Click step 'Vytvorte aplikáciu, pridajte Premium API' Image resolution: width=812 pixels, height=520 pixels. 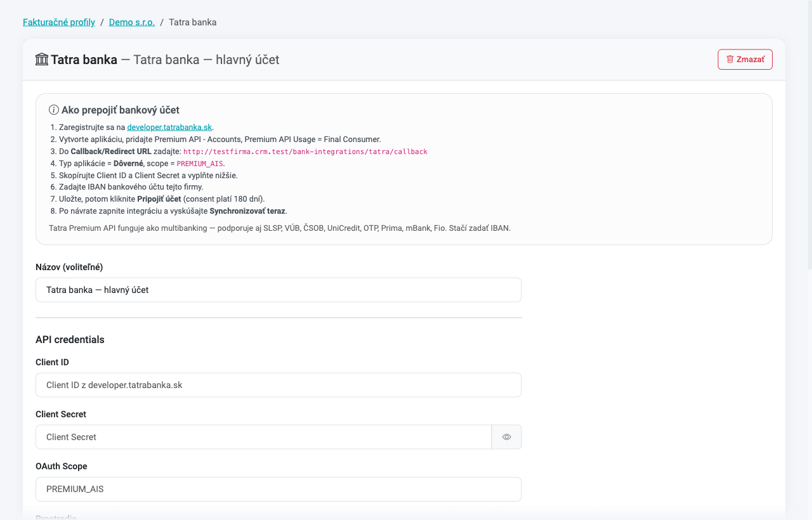click(x=219, y=139)
